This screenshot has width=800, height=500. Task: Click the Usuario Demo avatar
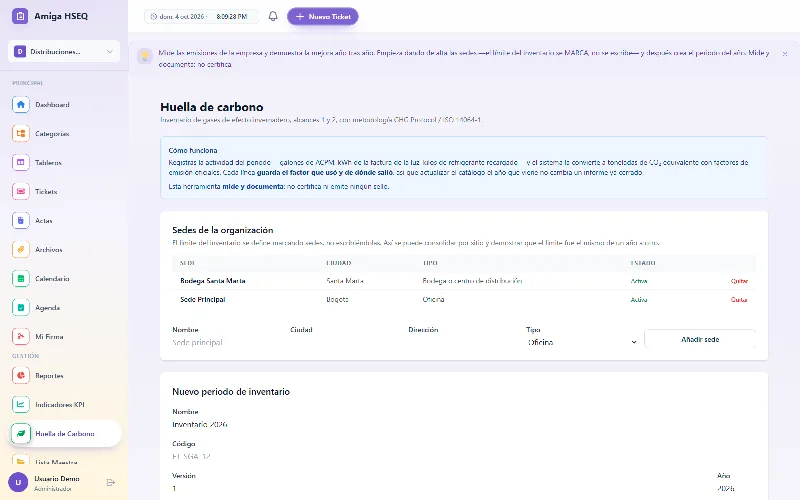(x=18, y=483)
